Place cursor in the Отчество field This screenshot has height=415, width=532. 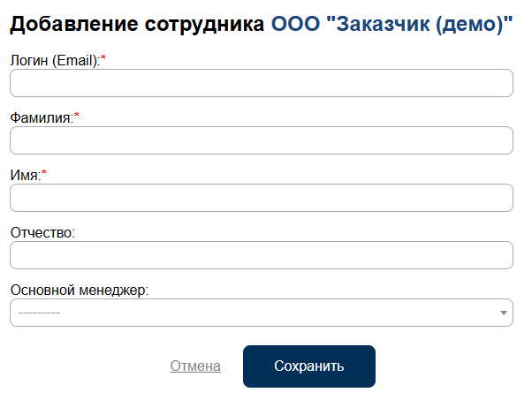[261, 255]
